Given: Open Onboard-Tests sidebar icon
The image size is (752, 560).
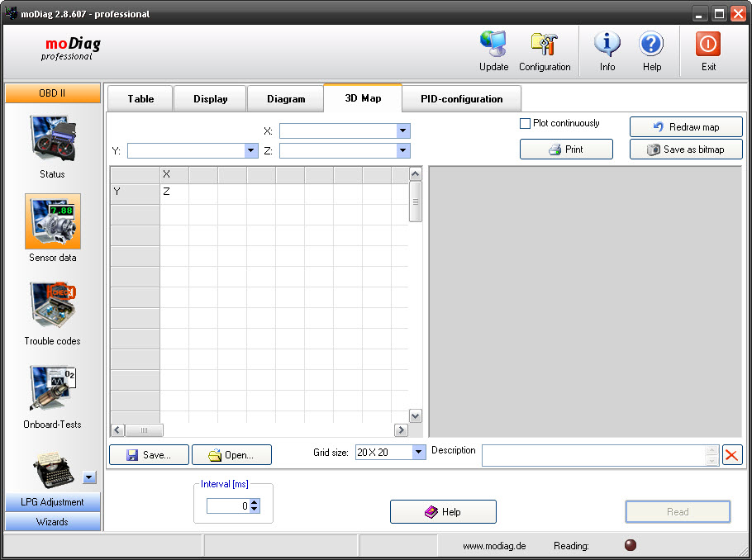Looking at the screenshot, I should [53, 389].
